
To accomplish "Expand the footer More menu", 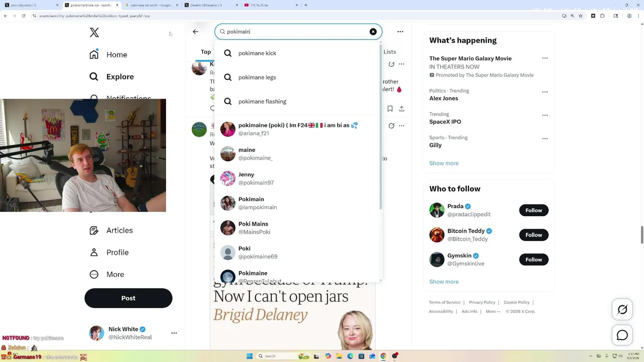I will tap(493, 311).
